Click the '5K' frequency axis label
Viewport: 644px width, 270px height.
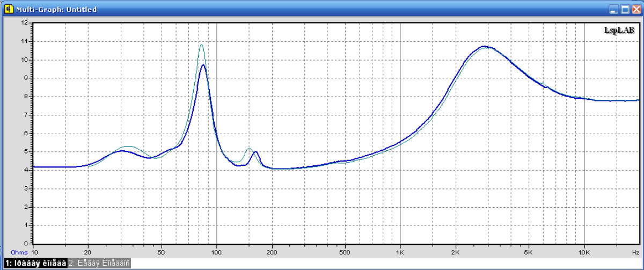tap(529, 251)
